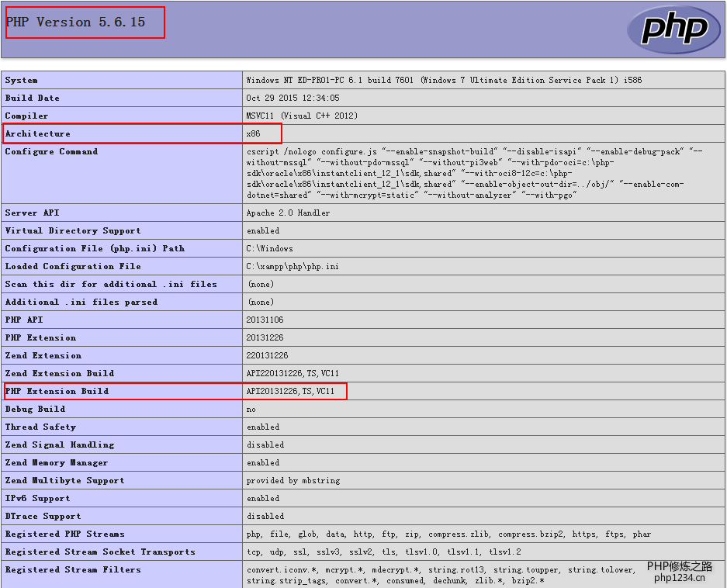Click the PHP API label

tap(23, 320)
